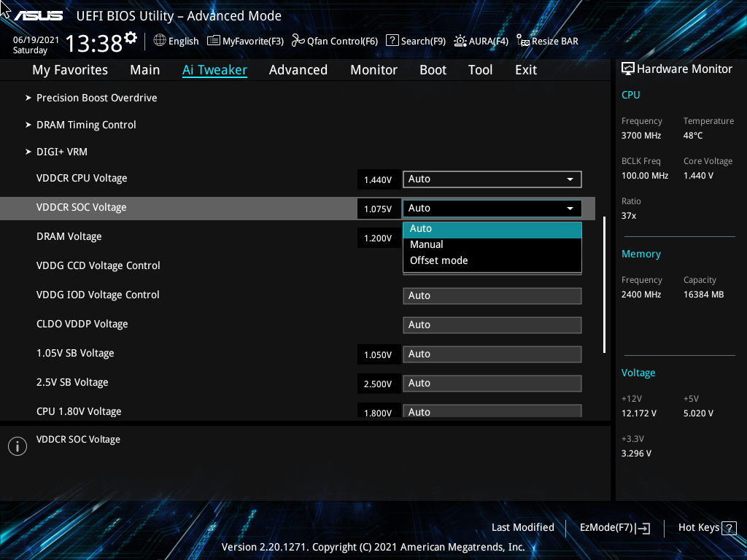The height and width of the screenshot is (560, 747).
Task: Open Qfan Control configuration
Action: (334, 41)
